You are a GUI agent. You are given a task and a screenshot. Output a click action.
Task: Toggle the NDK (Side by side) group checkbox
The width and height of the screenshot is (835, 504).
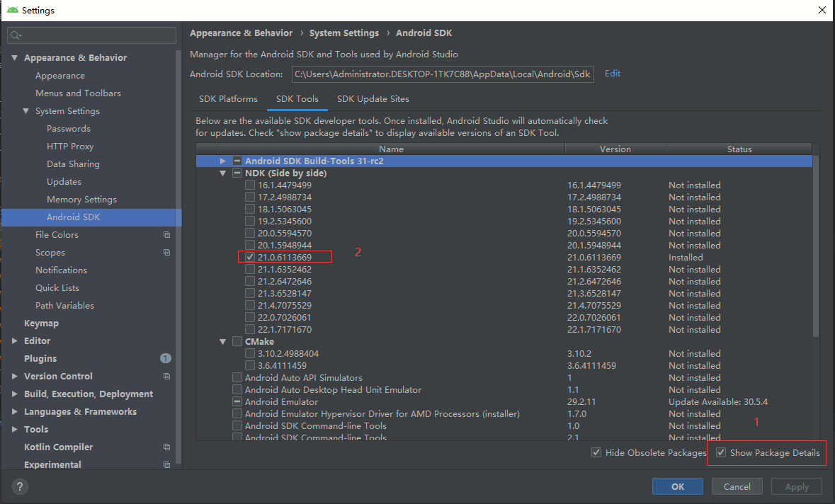pos(237,173)
